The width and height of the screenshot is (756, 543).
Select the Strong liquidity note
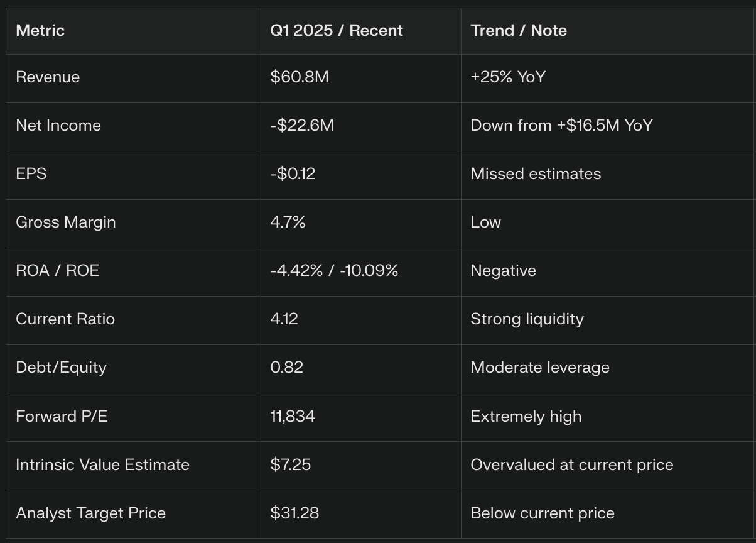[x=527, y=319]
